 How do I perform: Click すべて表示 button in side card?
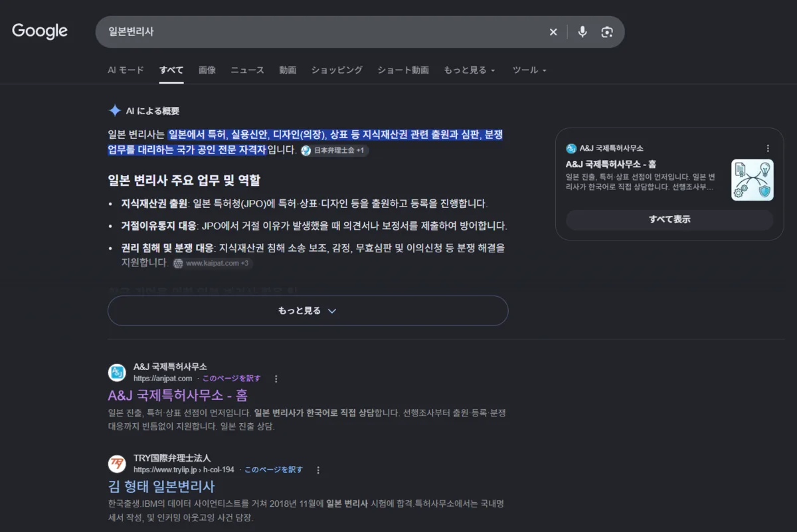(x=669, y=220)
